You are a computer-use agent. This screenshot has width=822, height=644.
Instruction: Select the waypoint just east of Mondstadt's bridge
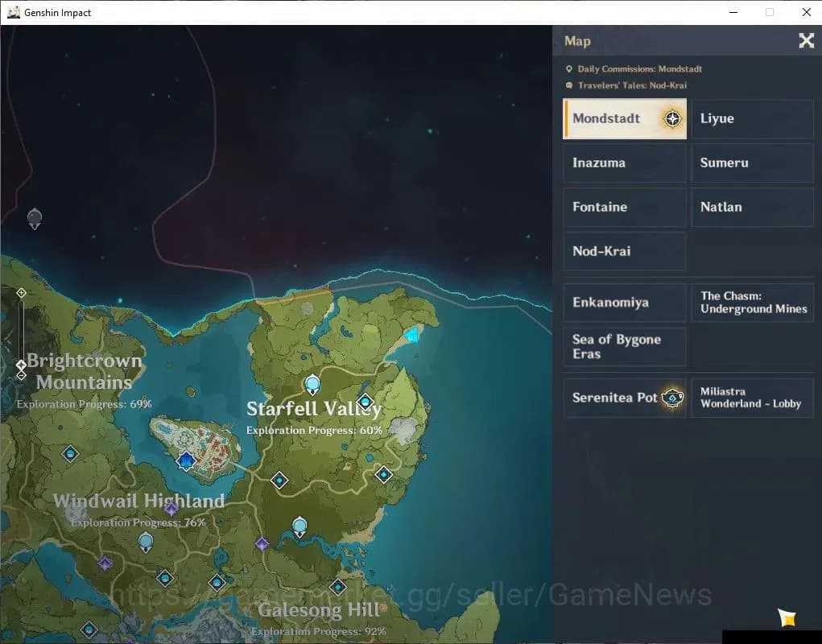coord(279,480)
